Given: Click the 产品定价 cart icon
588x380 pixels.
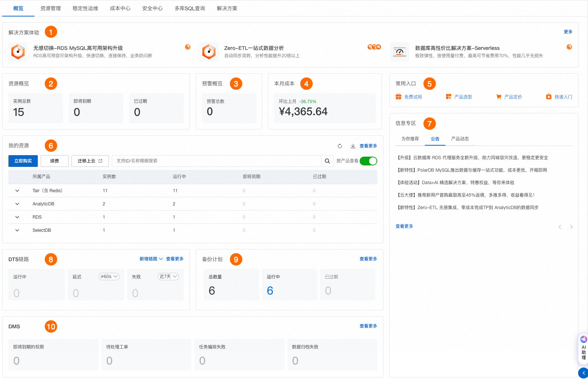Looking at the screenshot, I should [x=499, y=97].
